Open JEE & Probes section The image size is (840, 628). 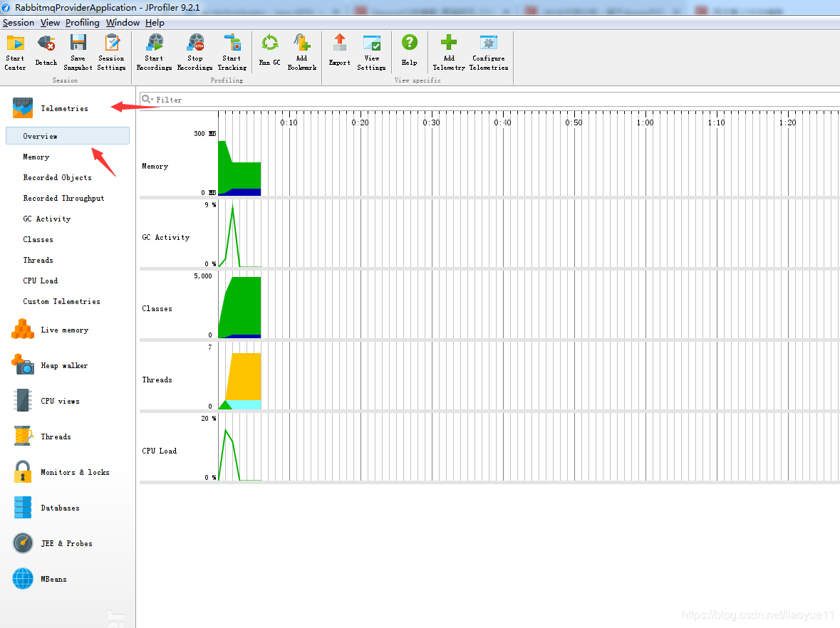tap(66, 543)
